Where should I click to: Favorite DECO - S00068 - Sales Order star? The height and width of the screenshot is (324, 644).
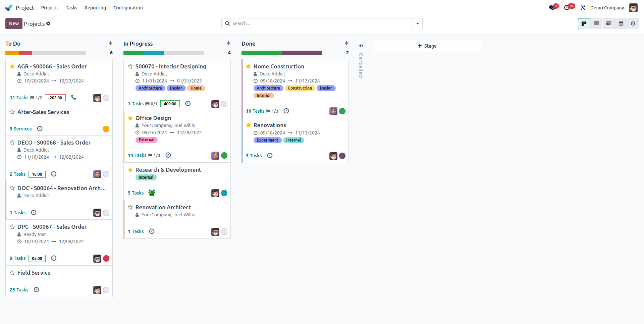click(x=12, y=143)
